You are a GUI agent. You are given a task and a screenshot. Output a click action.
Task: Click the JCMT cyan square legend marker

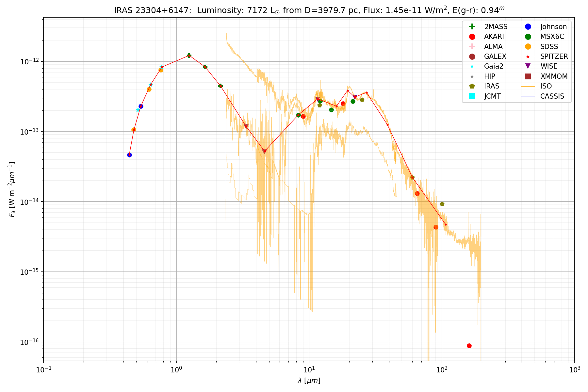472,96
